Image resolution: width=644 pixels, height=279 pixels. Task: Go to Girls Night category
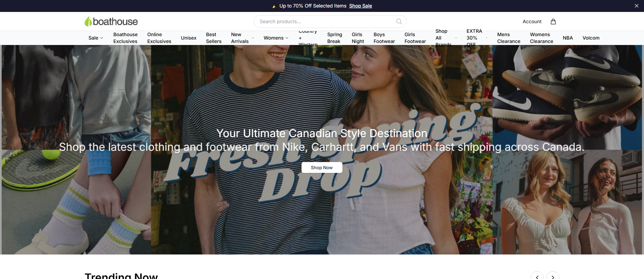click(x=358, y=38)
